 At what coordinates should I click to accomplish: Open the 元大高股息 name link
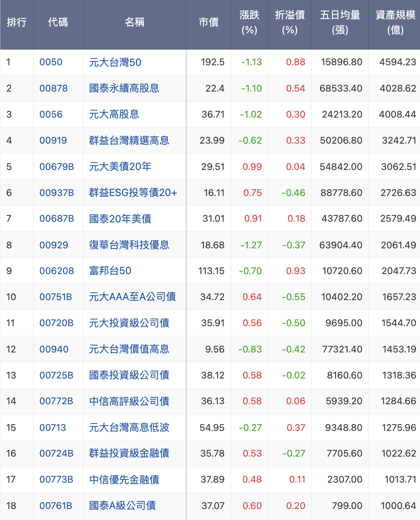(x=114, y=114)
